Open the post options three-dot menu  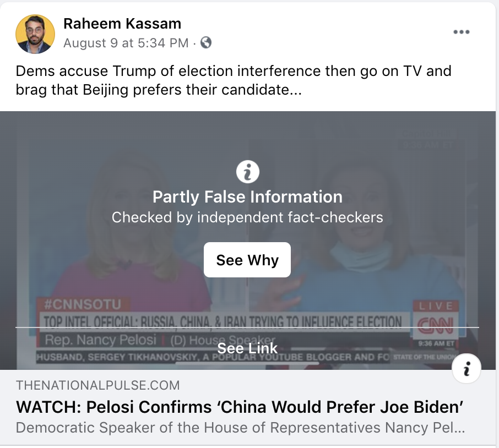tap(461, 32)
